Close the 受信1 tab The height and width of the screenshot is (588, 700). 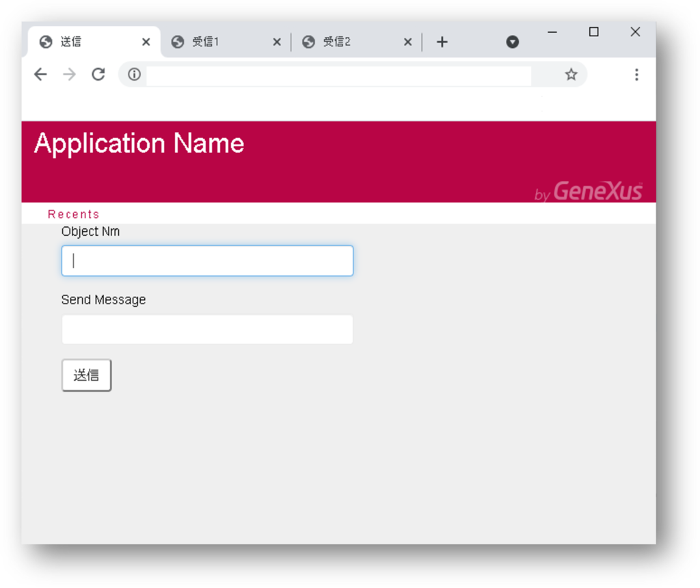pyautogui.click(x=277, y=42)
